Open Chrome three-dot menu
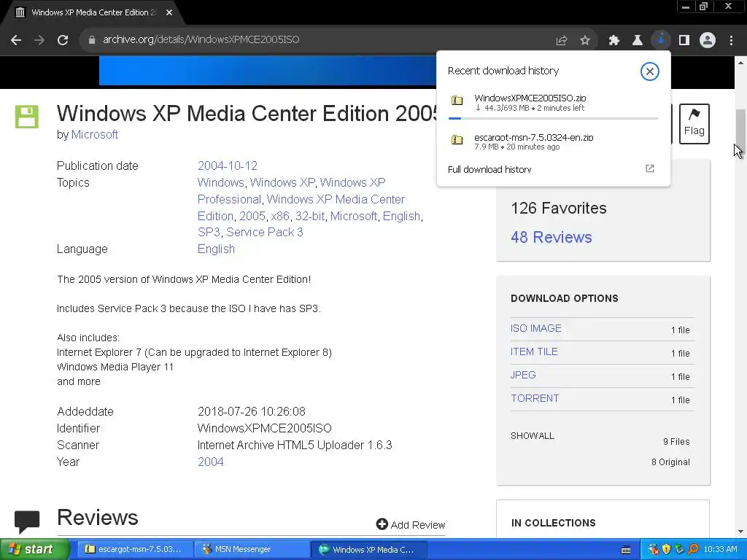747x560 pixels. pos(731,41)
